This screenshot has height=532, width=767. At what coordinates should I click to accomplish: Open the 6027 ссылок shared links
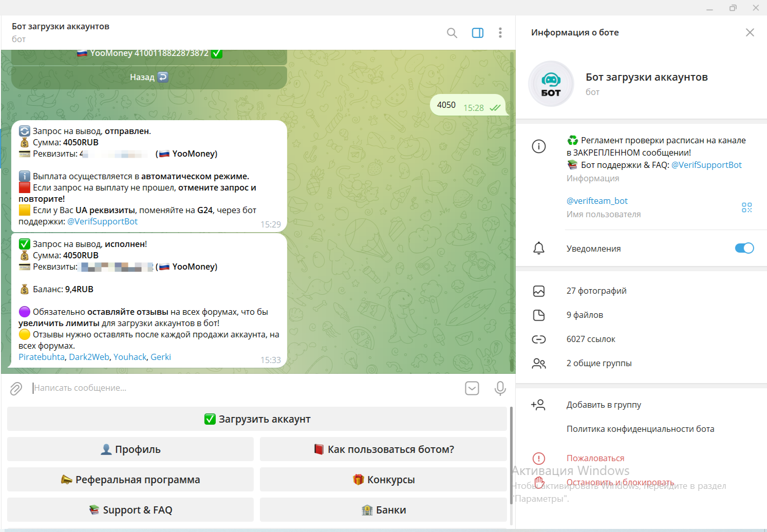[x=590, y=339]
